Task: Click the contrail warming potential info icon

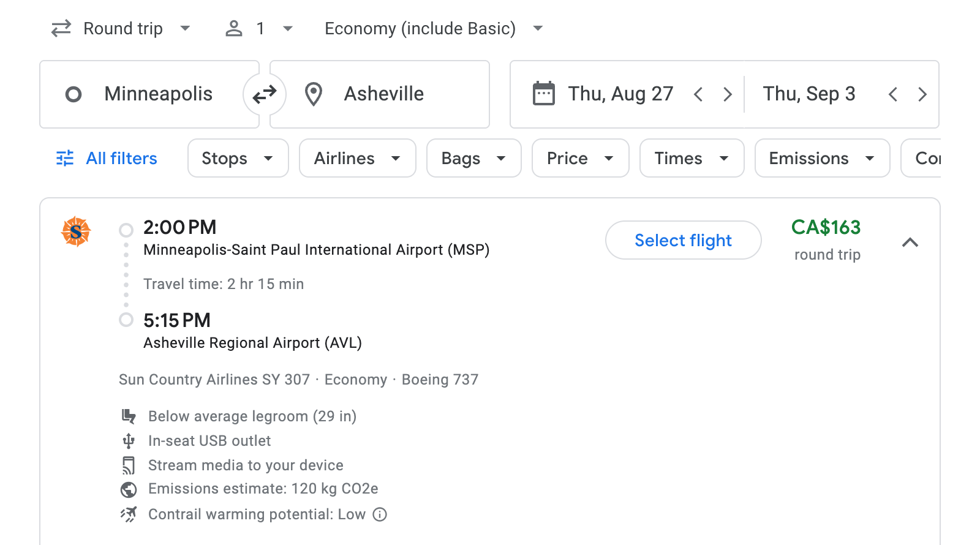Action: point(380,515)
